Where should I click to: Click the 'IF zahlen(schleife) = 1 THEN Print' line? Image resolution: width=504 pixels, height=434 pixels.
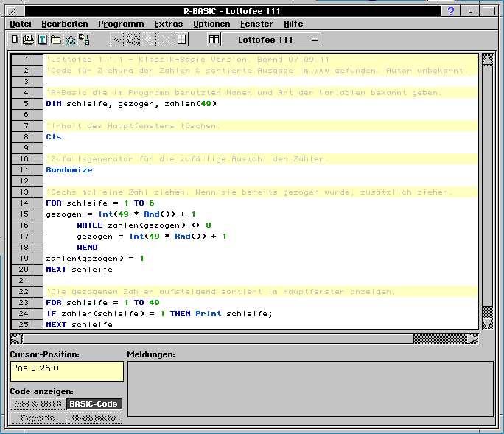pos(159,313)
